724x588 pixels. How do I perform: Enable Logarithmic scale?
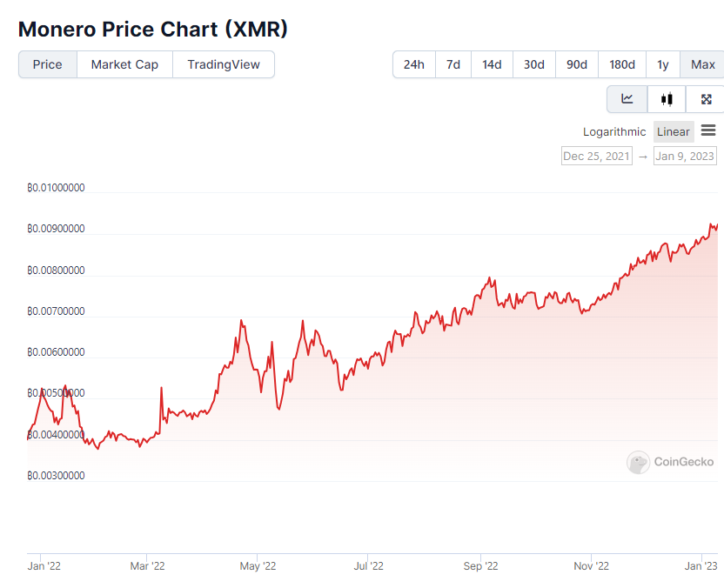pos(614,132)
